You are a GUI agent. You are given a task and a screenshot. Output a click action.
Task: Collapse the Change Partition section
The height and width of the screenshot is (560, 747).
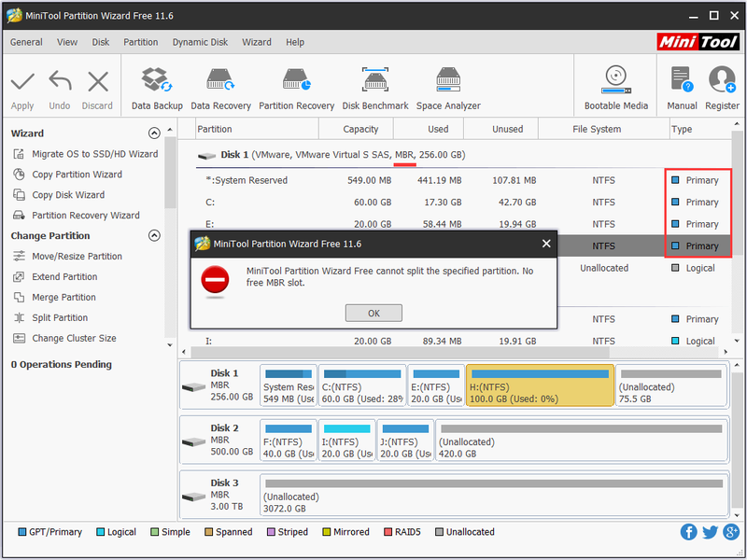pyautogui.click(x=154, y=236)
